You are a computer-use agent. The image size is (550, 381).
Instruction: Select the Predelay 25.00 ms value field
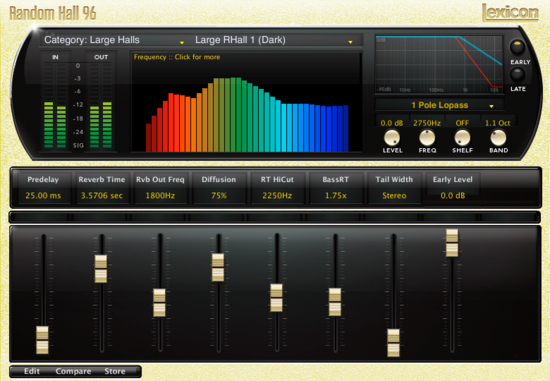click(43, 196)
